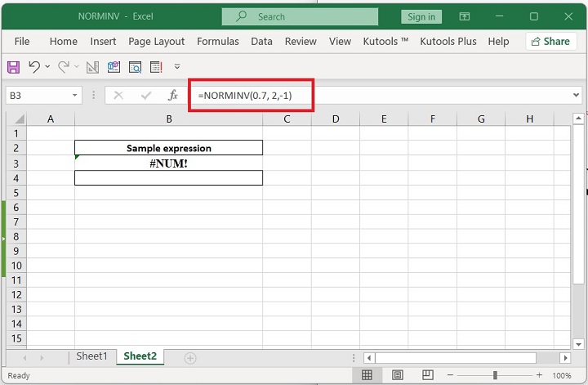The height and width of the screenshot is (385, 588).
Task: Select Normal view in status bar
Action: (367, 375)
